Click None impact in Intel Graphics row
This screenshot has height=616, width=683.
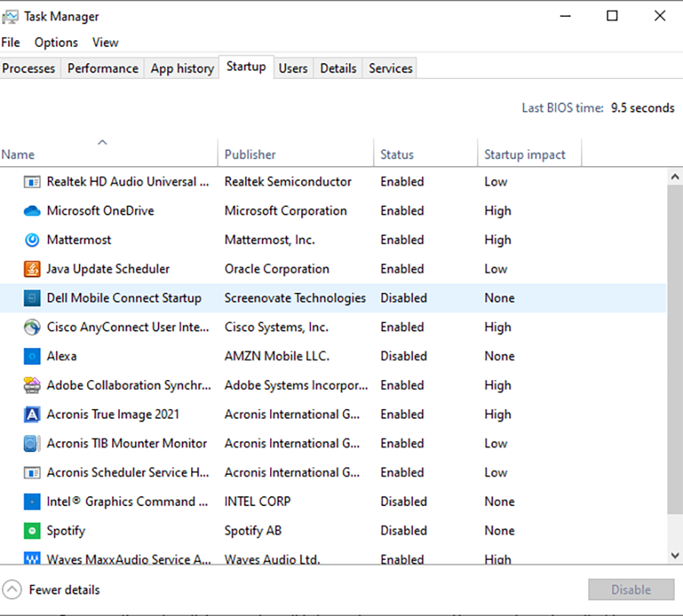(x=499, y=501)
